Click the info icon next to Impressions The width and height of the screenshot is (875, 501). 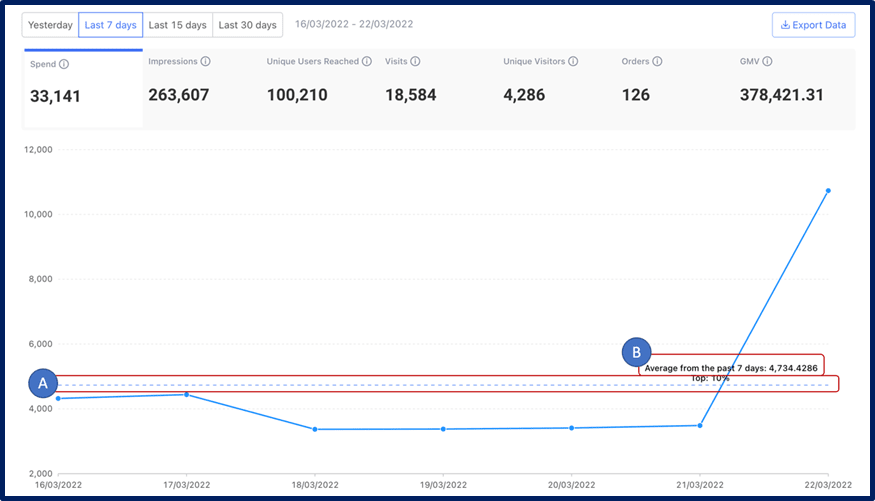coord(206,62)
